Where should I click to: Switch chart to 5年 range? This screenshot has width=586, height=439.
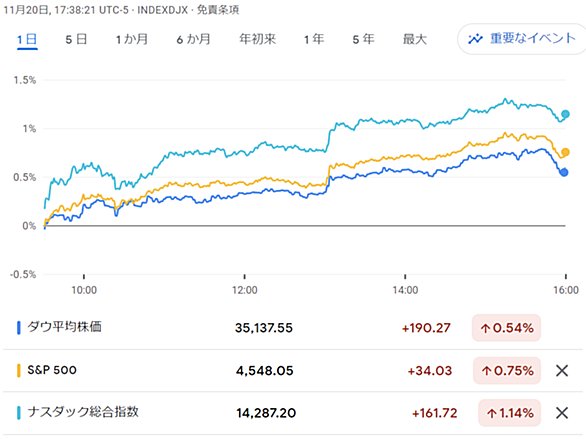(363, 39)
